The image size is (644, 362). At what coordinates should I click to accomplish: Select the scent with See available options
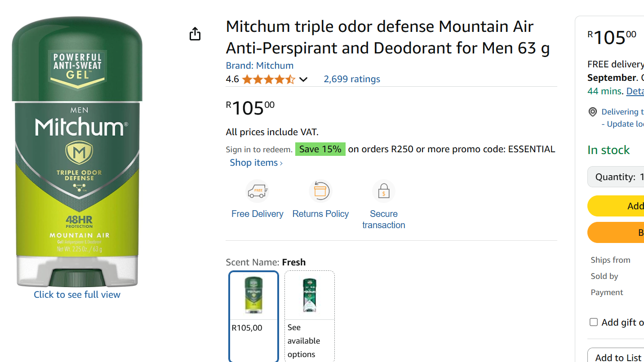click(x=310, y=316)
